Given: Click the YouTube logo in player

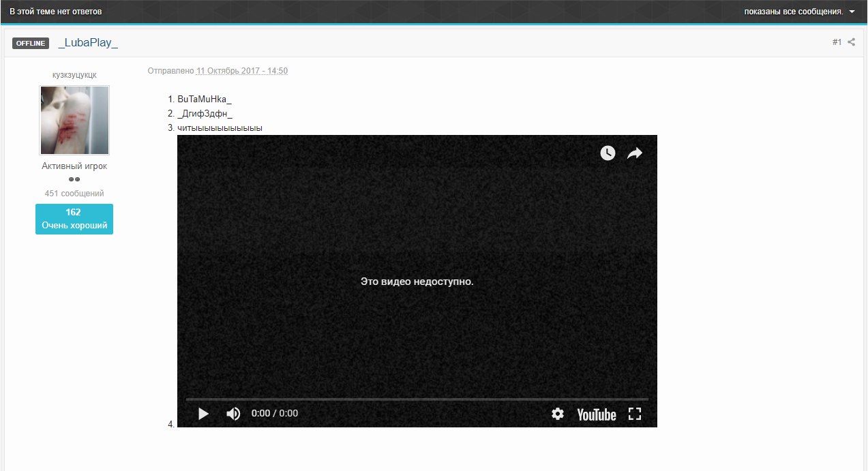Looking at the screenshot, I should coord(596,414).
